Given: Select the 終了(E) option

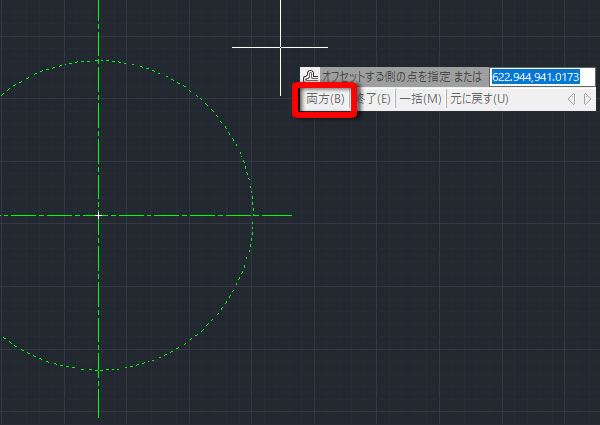Looking at the screenshot, I should [x=374, y=99].
